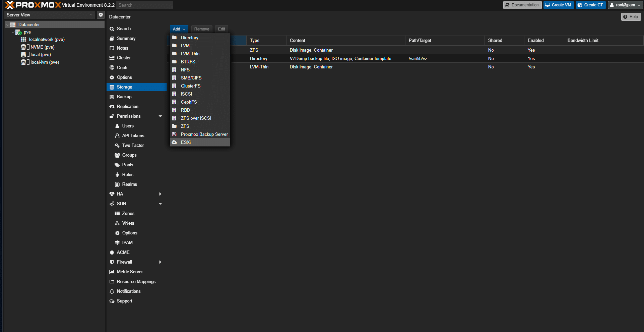The image size is (644, 332).
Task: Select the ZFS entry in Add menu
Action: point(200,126)
